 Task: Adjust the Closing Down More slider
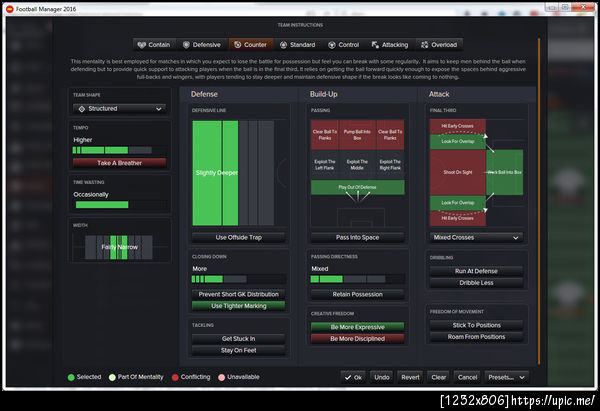238,279
